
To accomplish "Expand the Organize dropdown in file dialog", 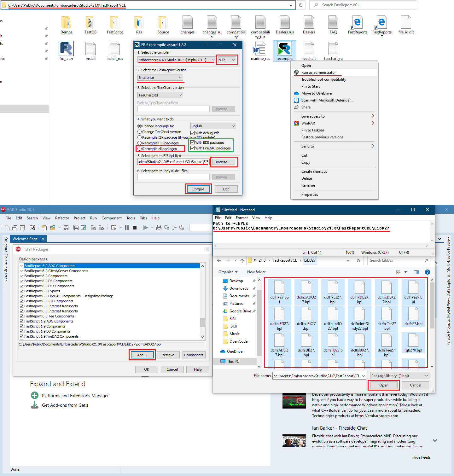I will pos(228,272).
